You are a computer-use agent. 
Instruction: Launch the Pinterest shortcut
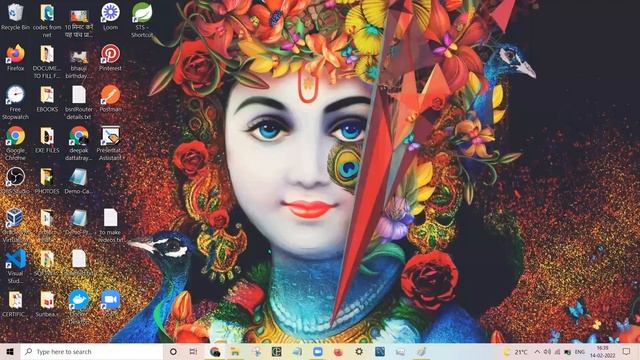(110, 58)
